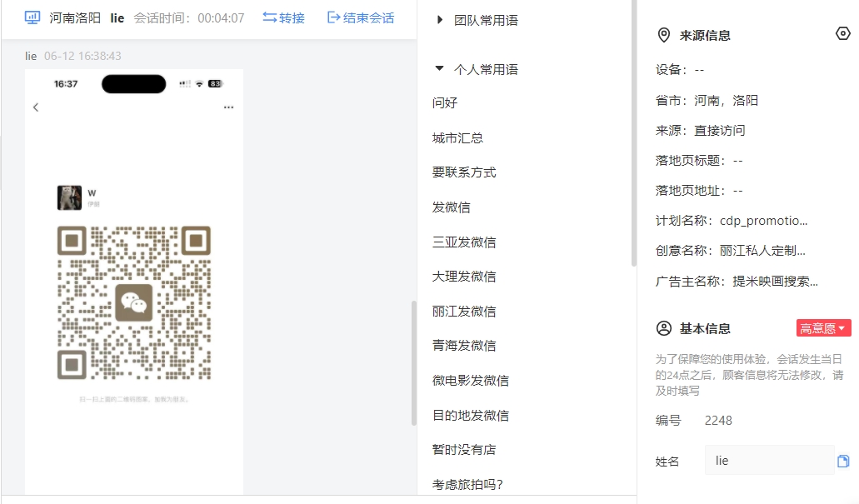Viewport: 859px width, 504px height.
Task: Select the 发微信 quick phrase
Action: [451, 207]
